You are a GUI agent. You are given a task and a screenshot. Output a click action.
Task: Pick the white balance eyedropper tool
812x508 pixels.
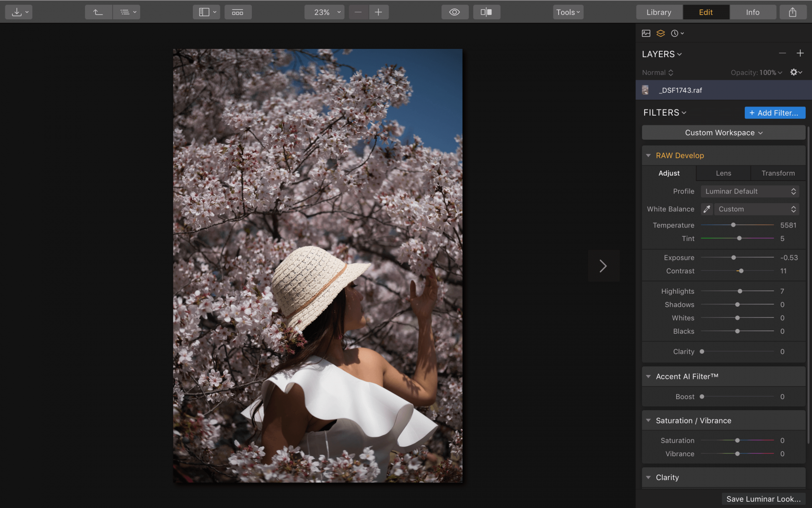(707, 209)
